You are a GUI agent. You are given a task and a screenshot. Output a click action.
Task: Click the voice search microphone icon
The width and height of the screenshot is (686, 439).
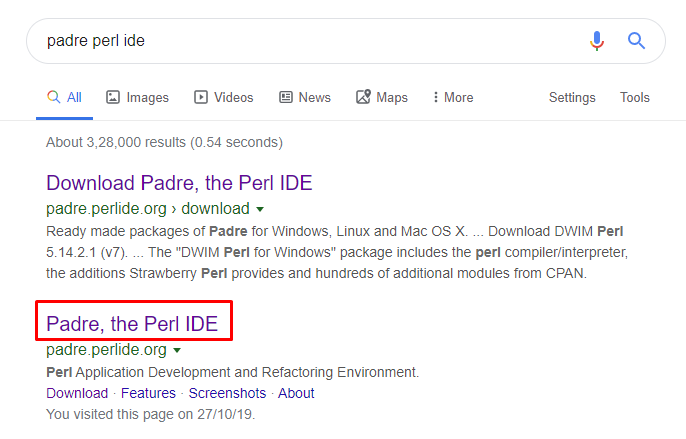click(597, 41)
